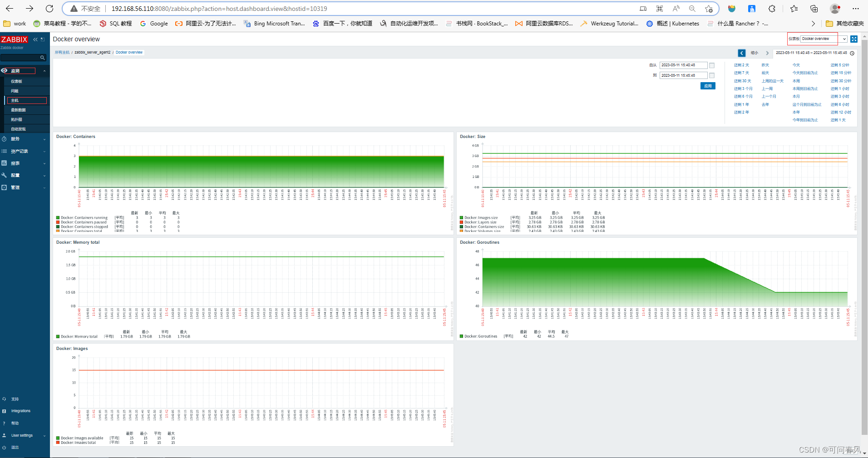This screenshot has width=868, height=458.
Task: Open the Google bookmark
Action: click(154, 24)
